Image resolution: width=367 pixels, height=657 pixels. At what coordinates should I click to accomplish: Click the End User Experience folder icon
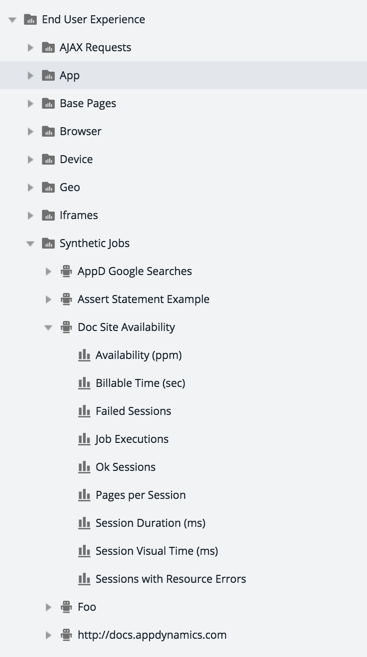click(x=30, y=19)
